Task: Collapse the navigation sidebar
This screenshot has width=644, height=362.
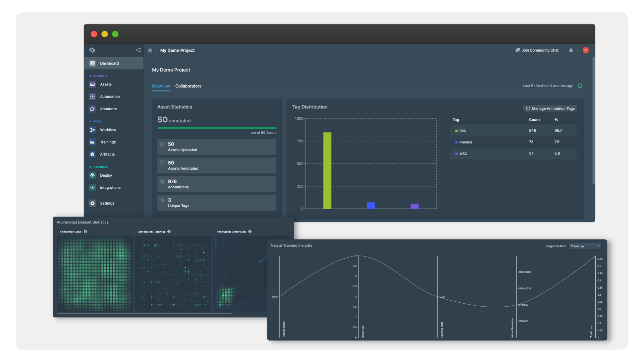Action: (139, 50)
